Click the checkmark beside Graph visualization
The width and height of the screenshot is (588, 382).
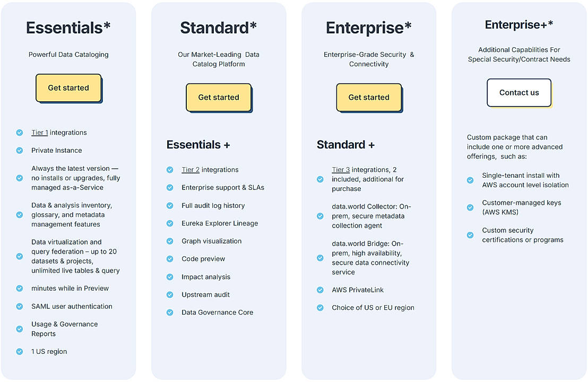[x=170, y=241]
